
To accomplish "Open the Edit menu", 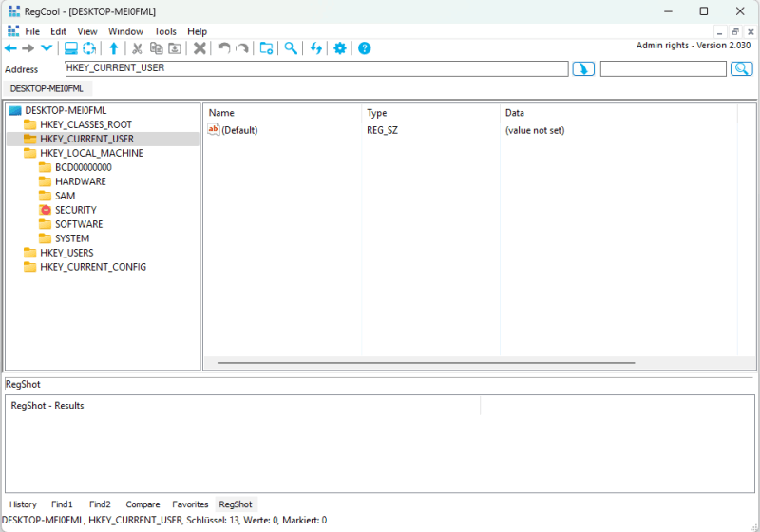I will [x=59, y=31].
